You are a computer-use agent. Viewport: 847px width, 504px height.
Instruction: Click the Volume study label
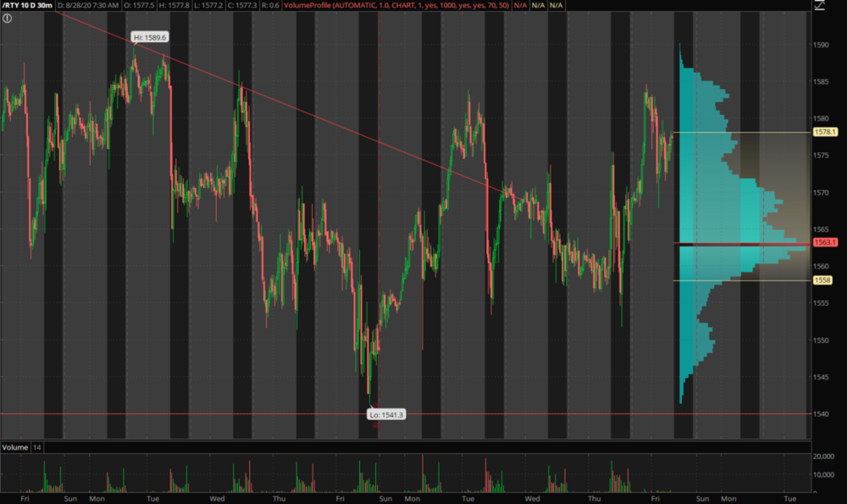pyautogui.click(x=14, y=447)
